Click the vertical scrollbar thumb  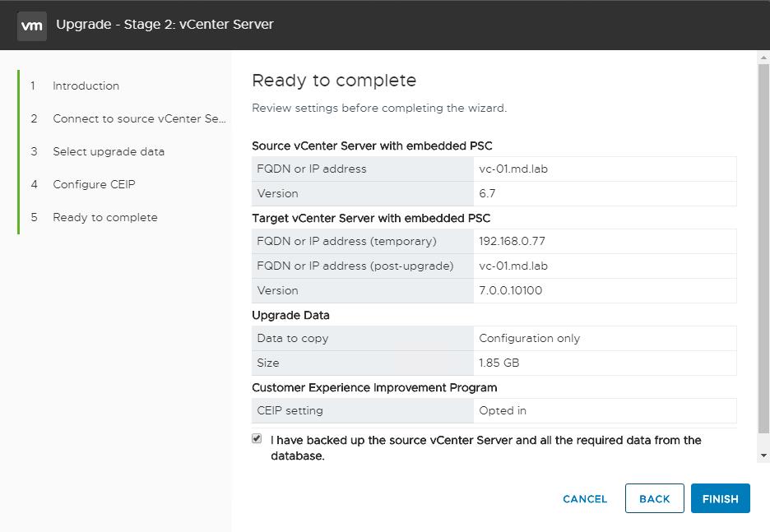click(763, 248)
